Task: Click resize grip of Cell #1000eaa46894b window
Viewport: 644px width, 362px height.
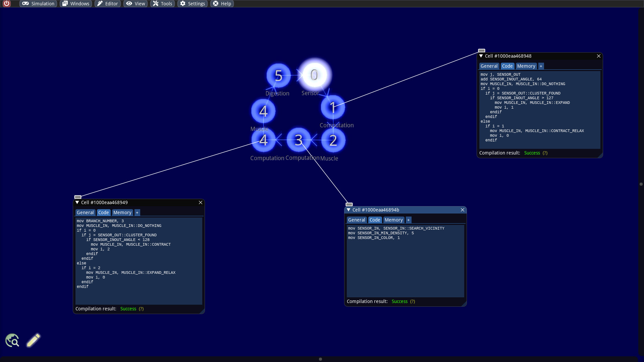Action: [464, 304]
